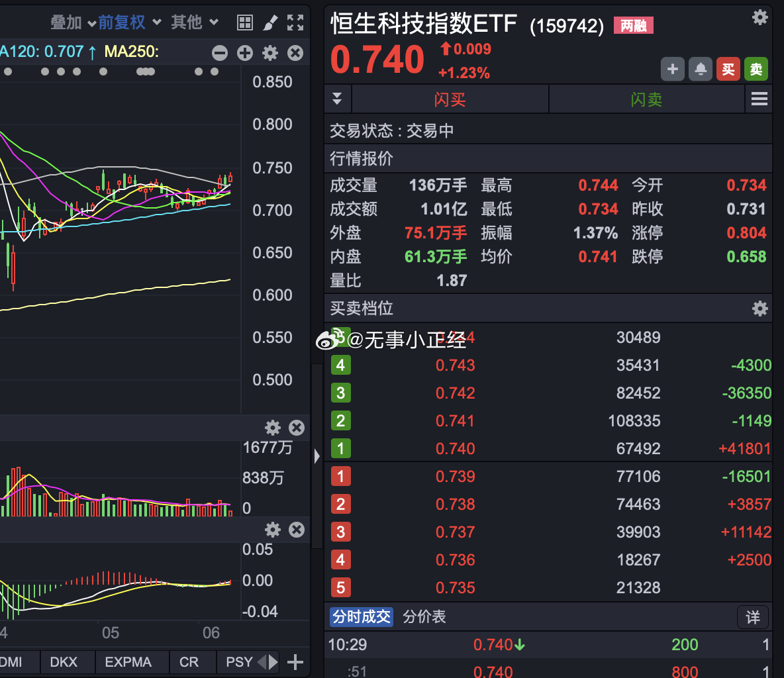This screenshot has width=784, height=678.
Task: Open moving average settings gear
Action: [270, 53]
